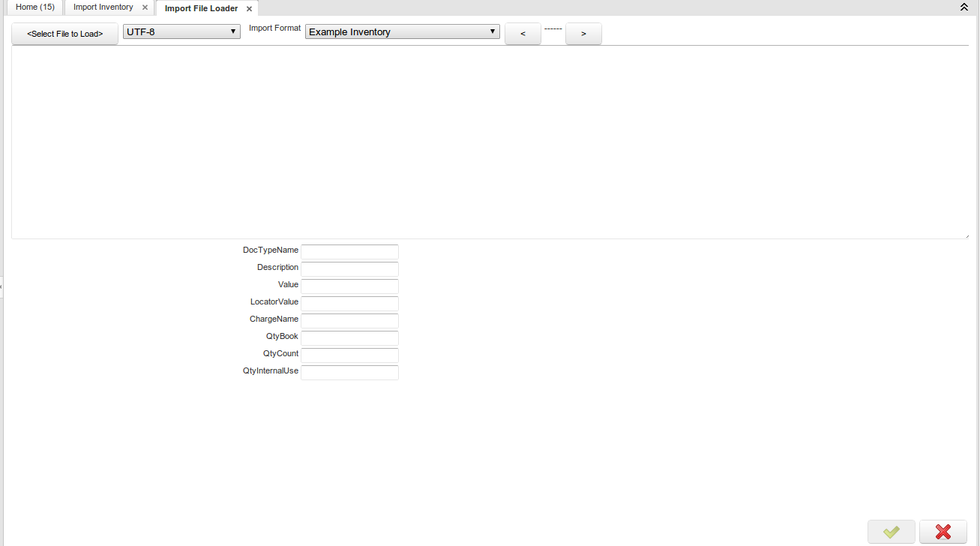Focus the DocTypeName field
Screen dimensions: 980x546
349,251
